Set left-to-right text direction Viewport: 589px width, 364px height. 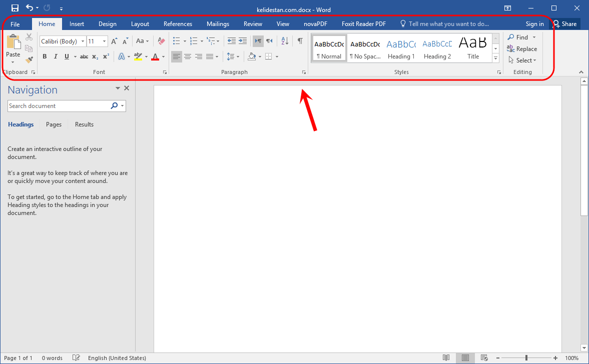pyautogui.click(x=258, y=41)
